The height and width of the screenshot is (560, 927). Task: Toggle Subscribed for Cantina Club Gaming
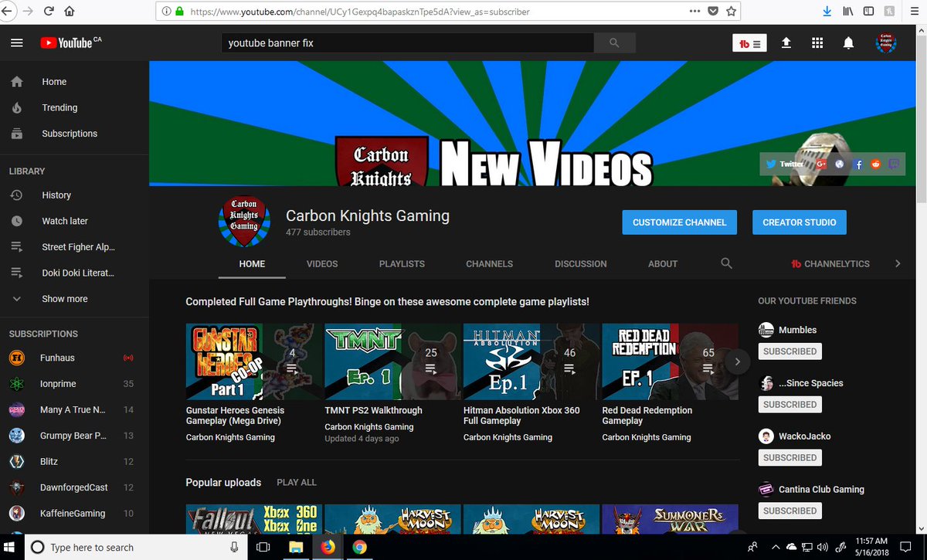789,511
